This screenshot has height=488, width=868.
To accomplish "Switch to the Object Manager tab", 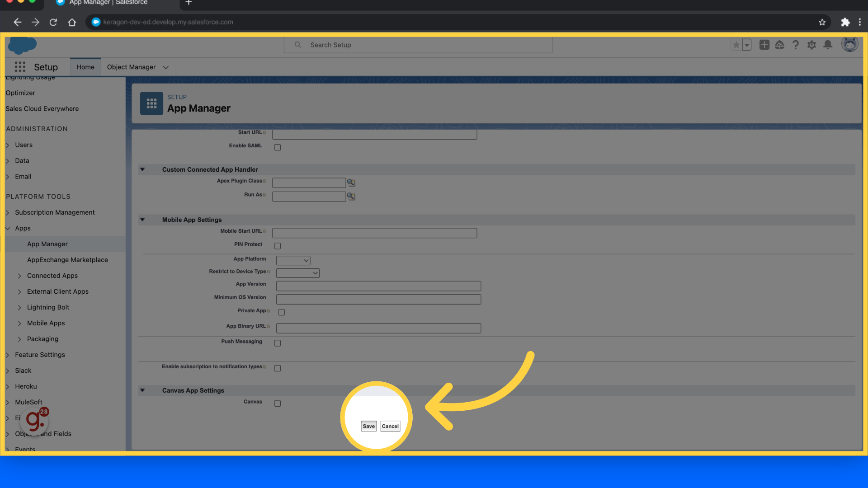I will (x=131, y=67).
